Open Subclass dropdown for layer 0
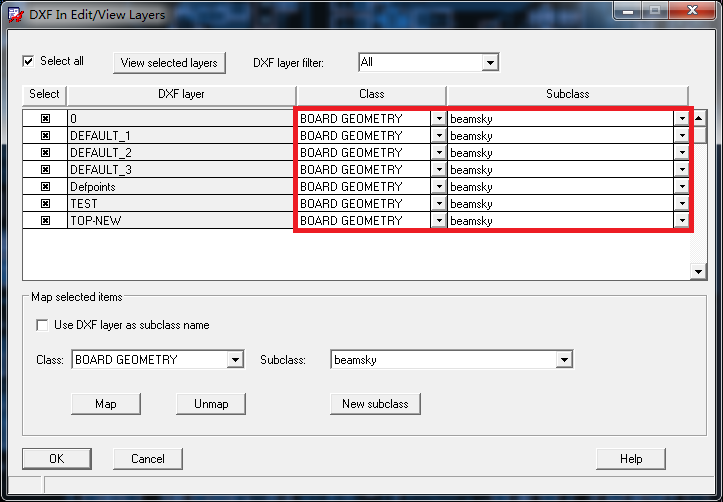Viewport: 723px width, 502px height. [x=681, y=118]
